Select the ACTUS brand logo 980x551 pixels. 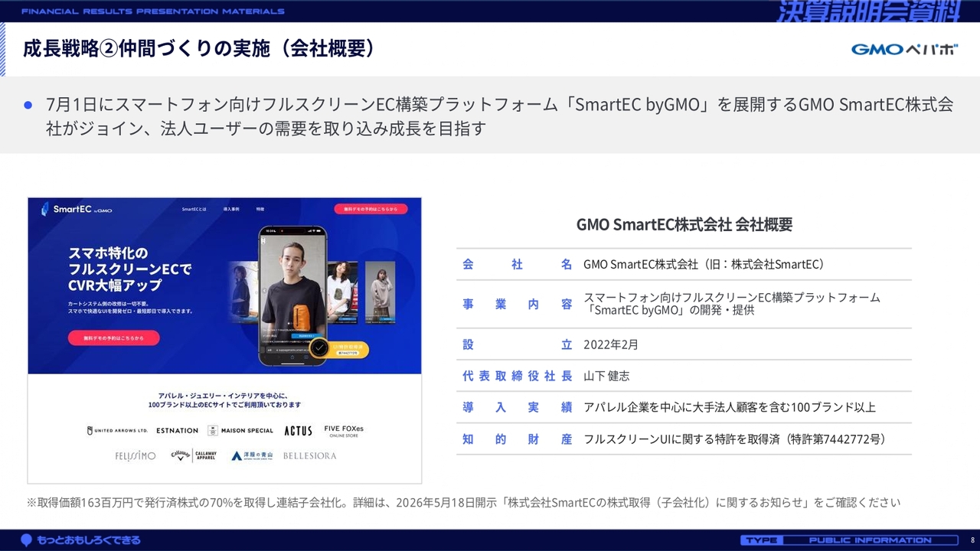pos(299,431)
